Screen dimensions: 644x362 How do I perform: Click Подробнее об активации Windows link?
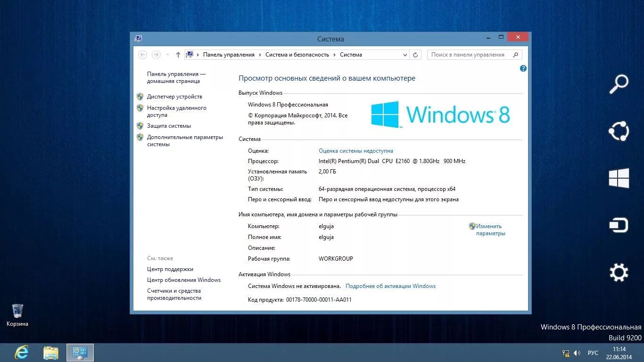click(390, 286)
